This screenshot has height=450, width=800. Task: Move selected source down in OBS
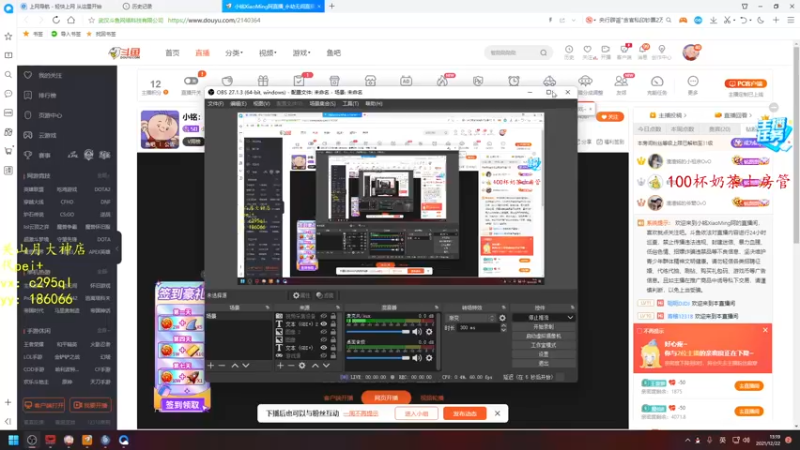(326, 365)
